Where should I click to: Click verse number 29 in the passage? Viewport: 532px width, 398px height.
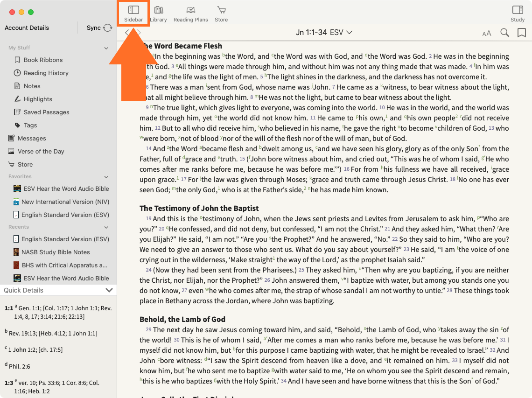(x=148, y=330)
